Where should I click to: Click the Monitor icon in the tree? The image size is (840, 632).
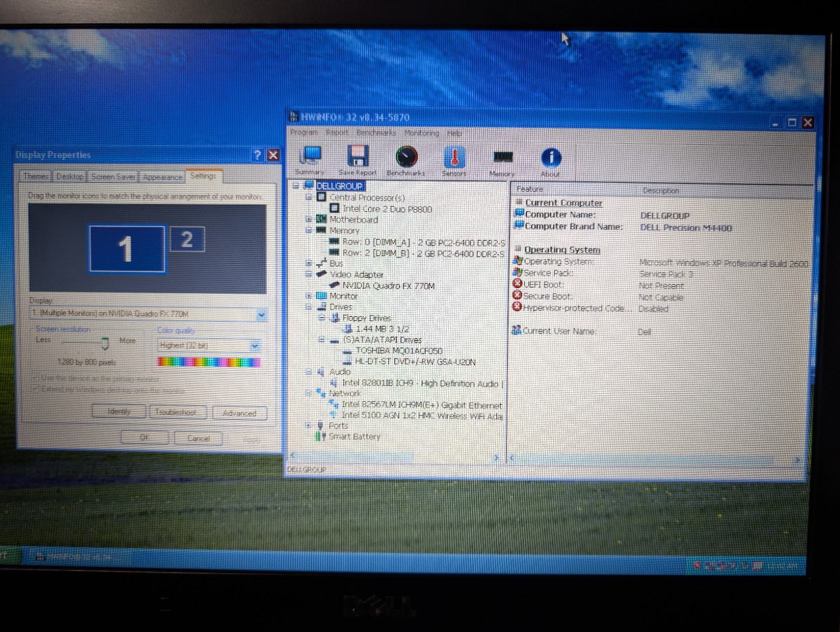322,296
